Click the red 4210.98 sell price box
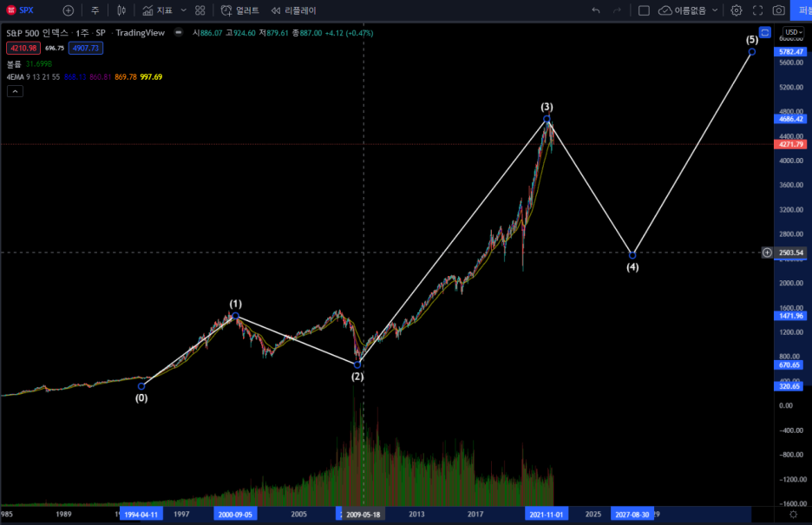The height and width of the screenshot is (525, 812). pos(23,48)
